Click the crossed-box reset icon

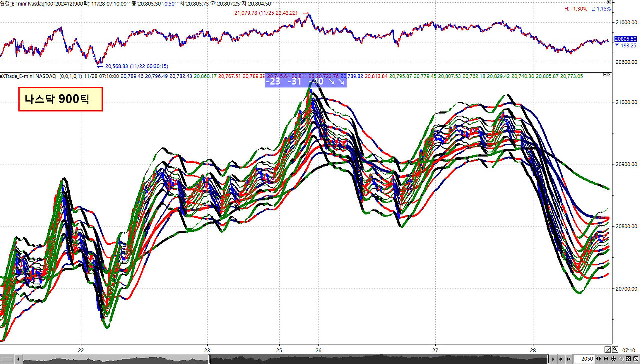point(636,359)
